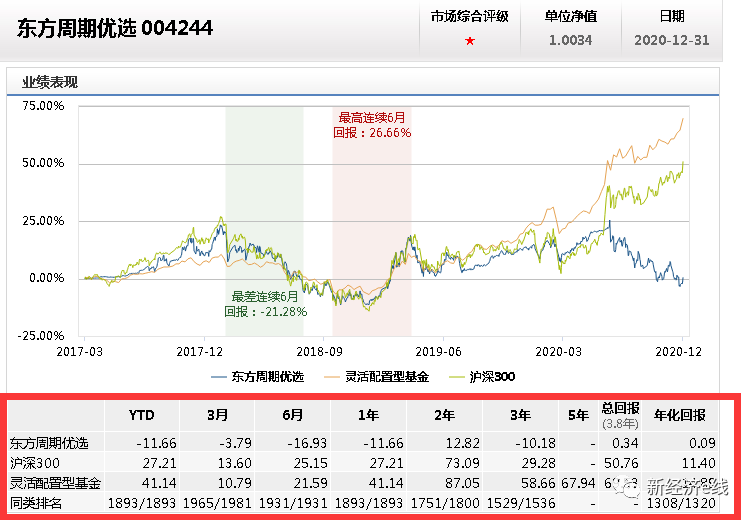Image resolution: width=753 pixels, height=520 pixels.
Task: Click the 沪深300 年化回报 value 11.40
Action: click(x=699, y=463)
